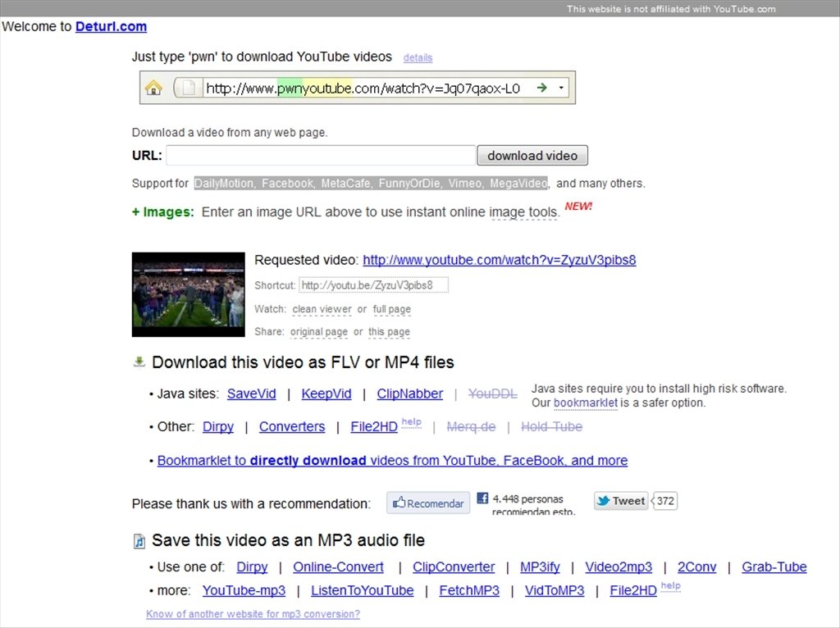Open the SaveVid Java site link
Viewport: 840px width, 628px height.
251,394
